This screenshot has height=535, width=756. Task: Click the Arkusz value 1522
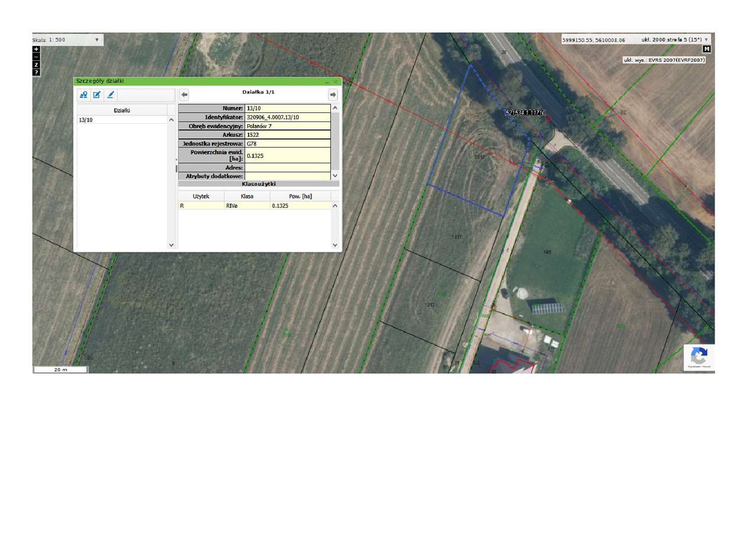(288, 135)
